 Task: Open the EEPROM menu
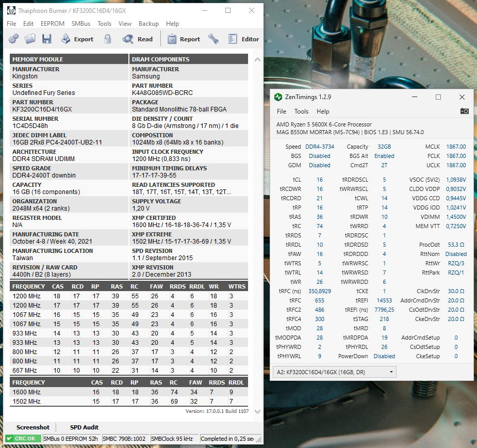(x=53, y=24)
